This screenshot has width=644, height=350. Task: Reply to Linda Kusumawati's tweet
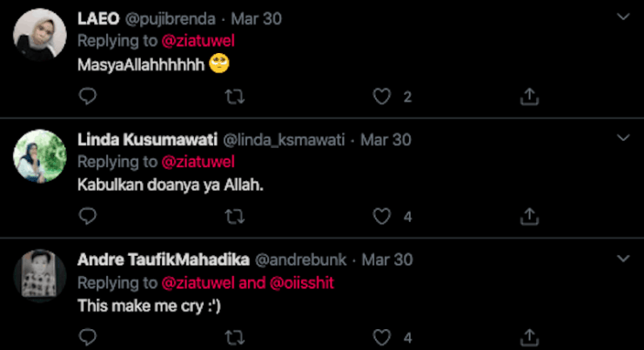click(87, 216)
